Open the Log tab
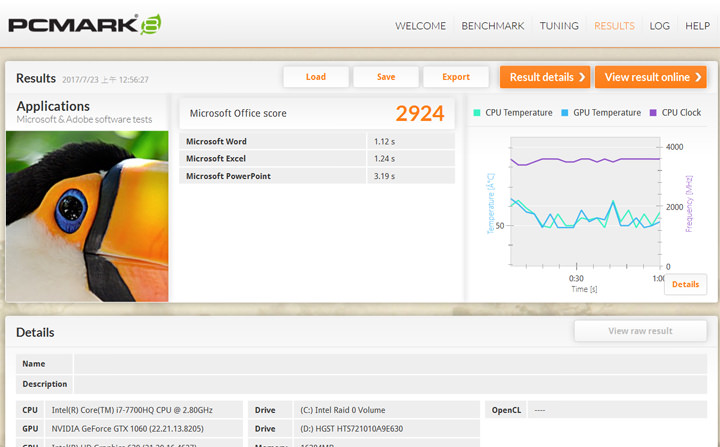The height and width of the screenshot is (447, 720). point(660,26)
